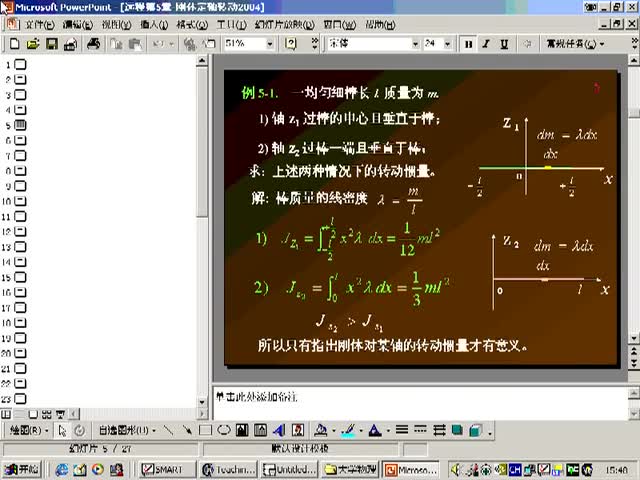
Task: Click the previous slide double-arrow button
Action: point(634,351)
